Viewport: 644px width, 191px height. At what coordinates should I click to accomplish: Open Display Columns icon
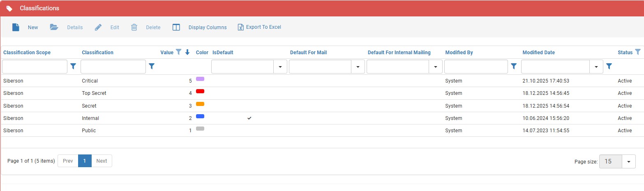(176, 28)
